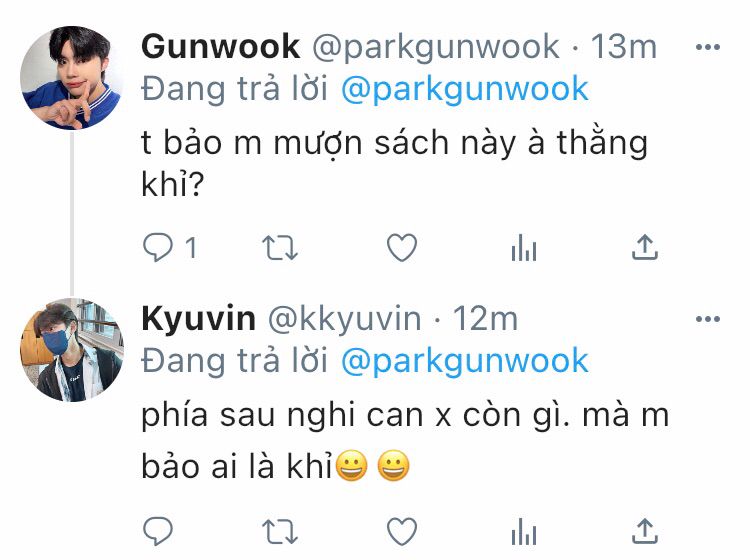Viewport: 750px width, 560px height.
Task: Reply to Gunwook's tweet via comment icon
Action: click(157, 247)
